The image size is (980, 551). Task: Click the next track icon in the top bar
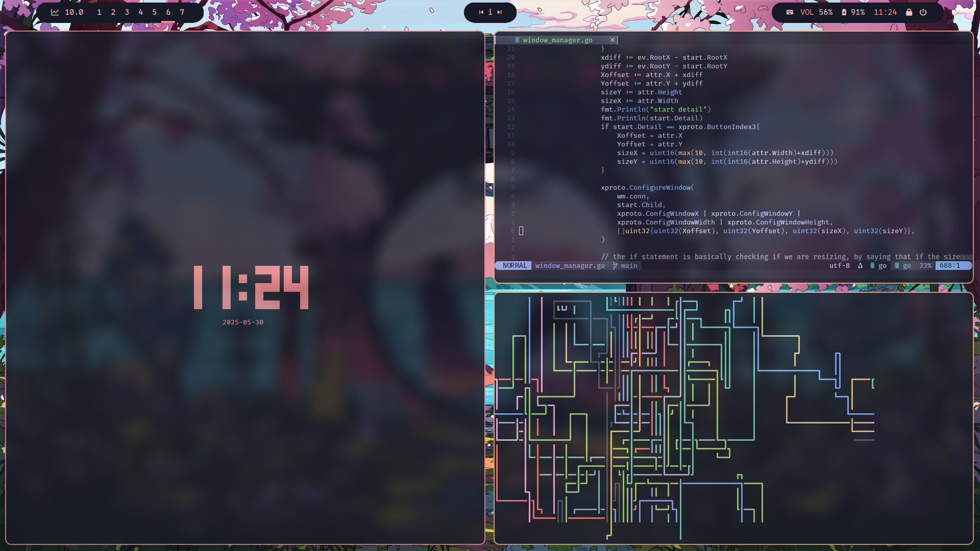(x=500, y=12)
